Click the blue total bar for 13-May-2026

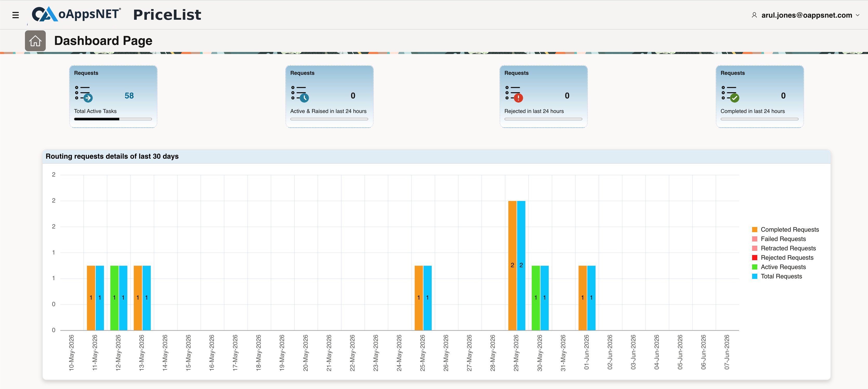147,298
